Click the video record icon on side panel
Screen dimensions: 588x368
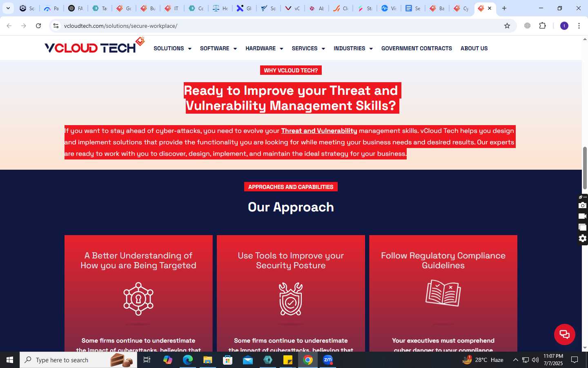point(583,216)
